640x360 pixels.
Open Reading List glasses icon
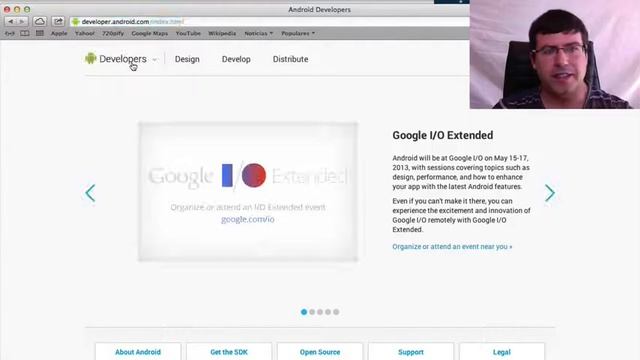point(9,33)
